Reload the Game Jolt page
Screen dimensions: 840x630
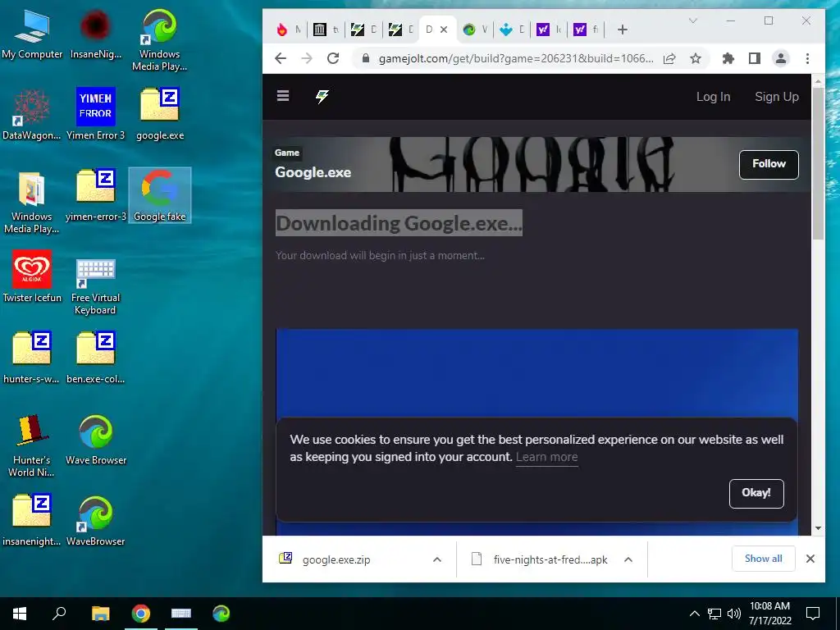(x=333, y=58)
